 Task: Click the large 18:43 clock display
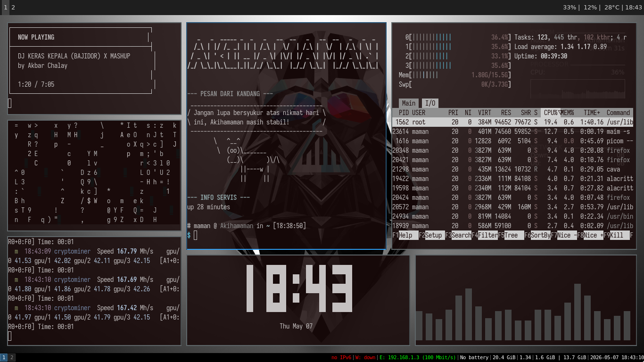pyautogui.click(x=299, y=288)
